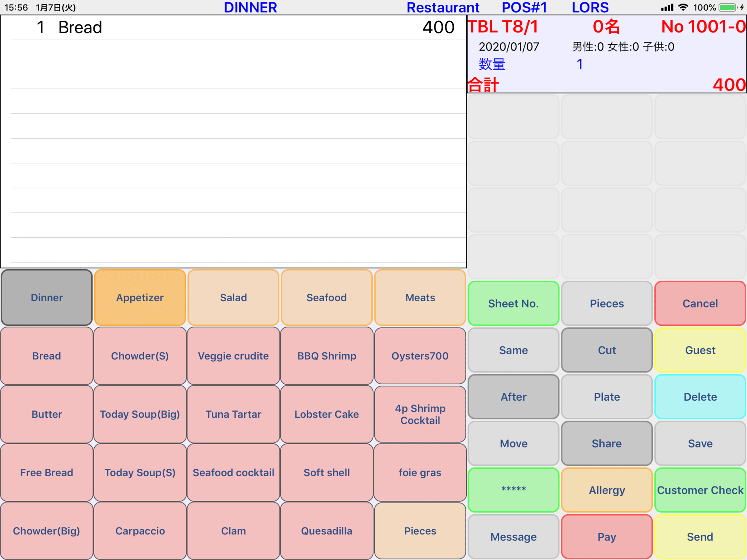Click the red Cancel button
Image resolution: width=747 pixels, height=560 pixels.
tap(700, 303)
